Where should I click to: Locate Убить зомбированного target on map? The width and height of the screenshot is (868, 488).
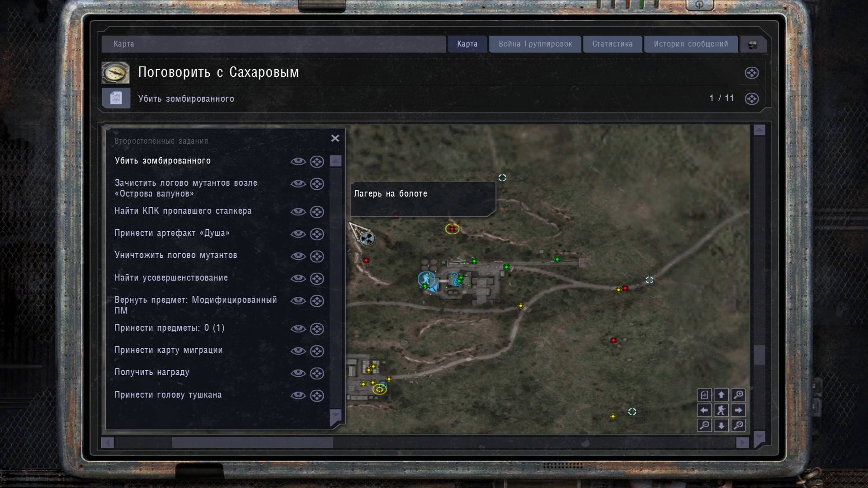click(317, 162)
